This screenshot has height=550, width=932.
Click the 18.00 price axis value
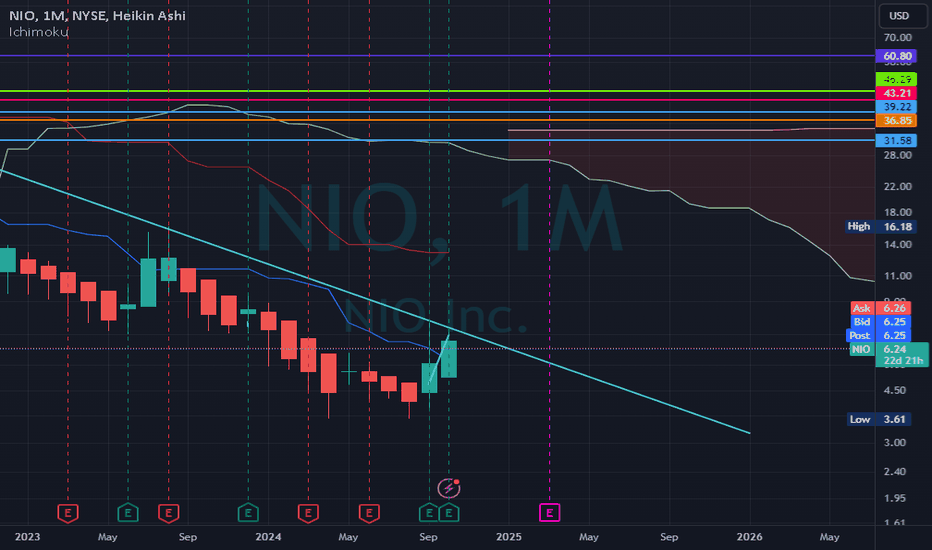coord(897,212)
